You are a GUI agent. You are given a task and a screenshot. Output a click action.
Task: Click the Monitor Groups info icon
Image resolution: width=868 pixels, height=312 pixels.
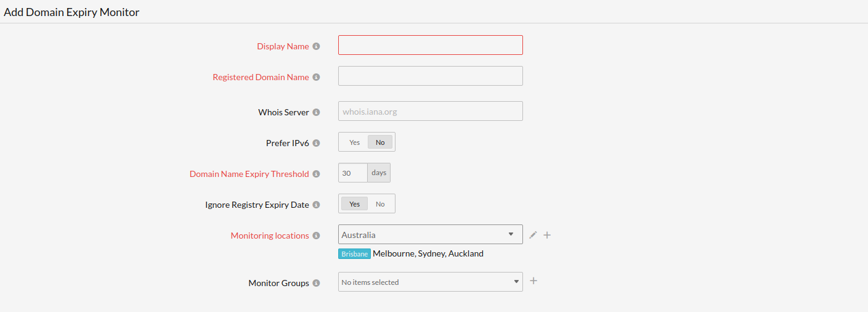316,283
